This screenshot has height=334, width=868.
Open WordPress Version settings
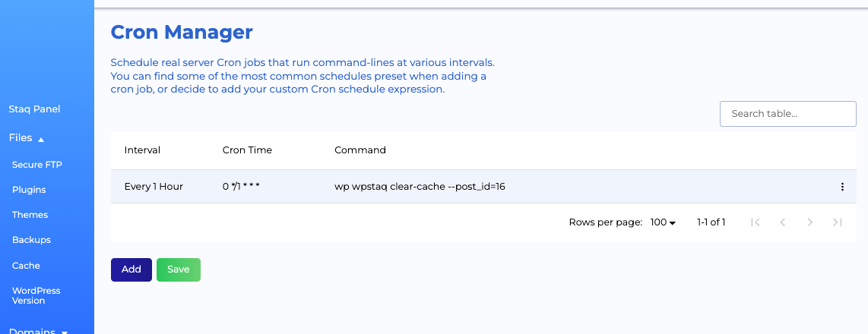pyautogui.click(x=36, y=295)
